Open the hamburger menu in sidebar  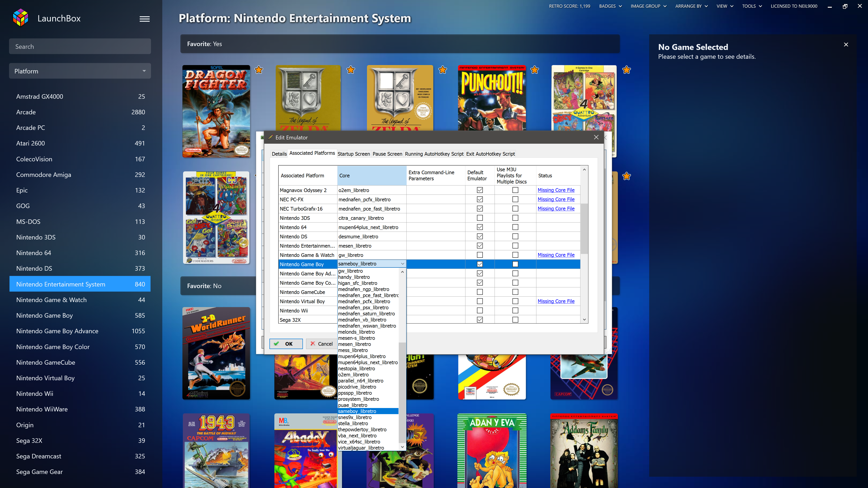point(145,19)
